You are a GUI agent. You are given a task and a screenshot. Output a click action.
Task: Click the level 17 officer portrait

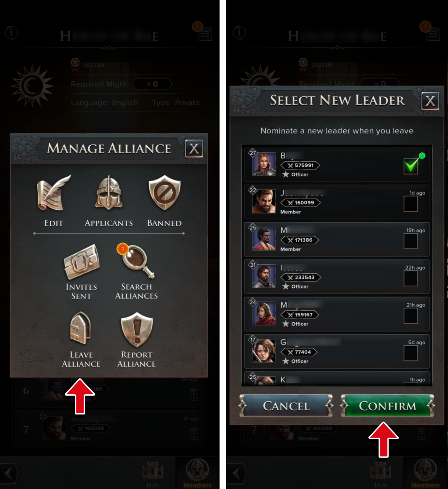click(264, 351)
